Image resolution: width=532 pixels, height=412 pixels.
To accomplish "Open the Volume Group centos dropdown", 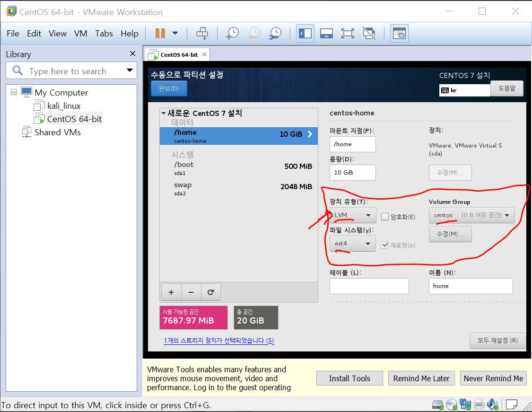I will [x=471, y=215].
